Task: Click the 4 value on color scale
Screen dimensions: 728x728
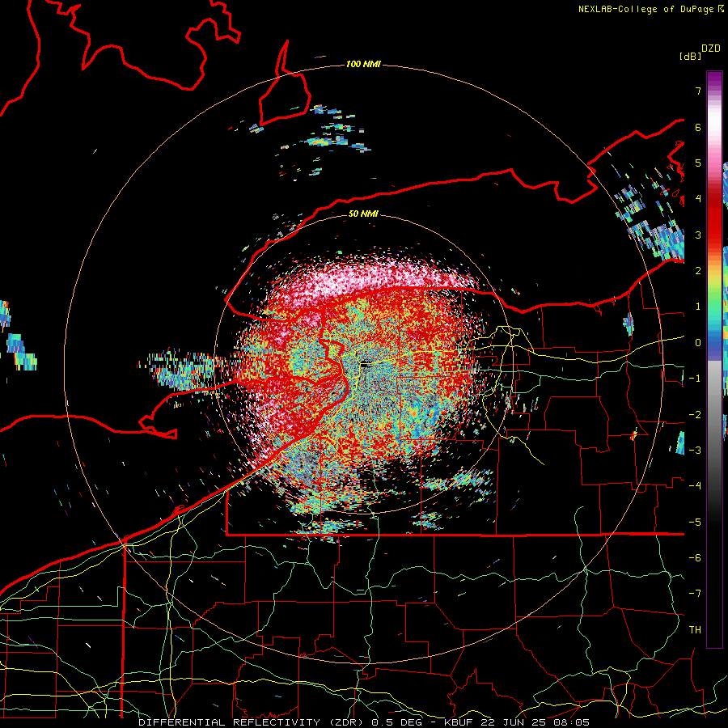Action: click(x=698, y=199)
